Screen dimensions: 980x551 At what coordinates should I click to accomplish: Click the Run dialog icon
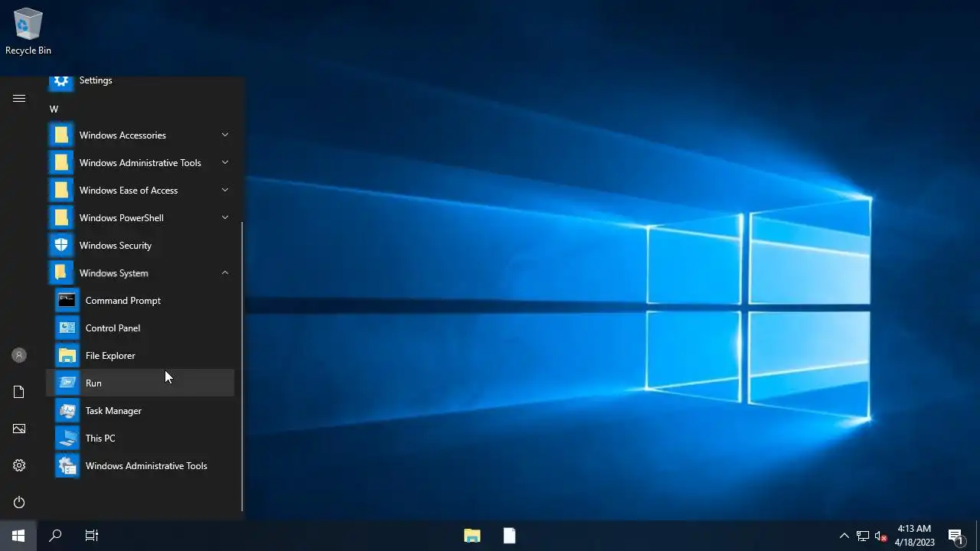67,383
